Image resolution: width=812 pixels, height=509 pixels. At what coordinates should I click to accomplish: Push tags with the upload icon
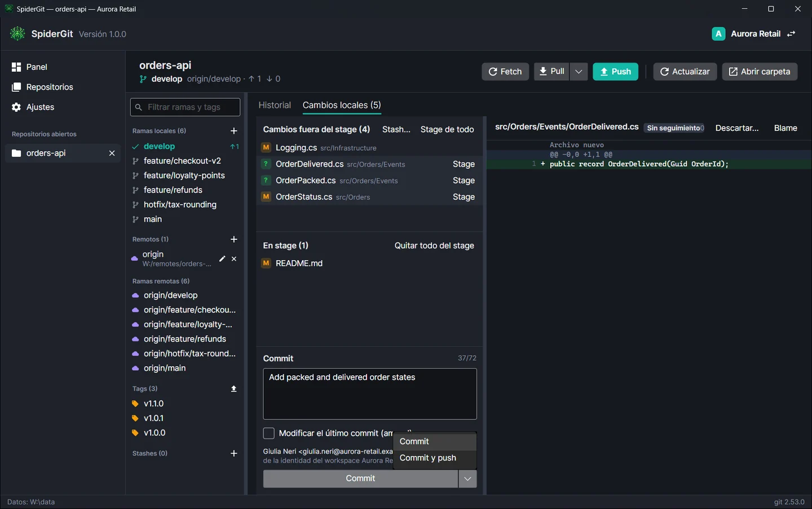[234, 389]
